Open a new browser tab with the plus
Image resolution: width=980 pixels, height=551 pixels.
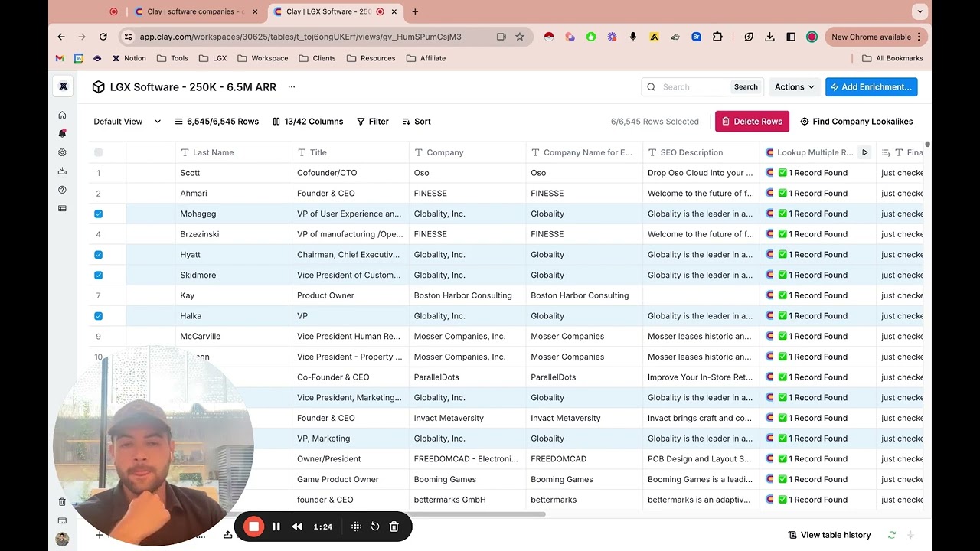(x=415, y=11)
